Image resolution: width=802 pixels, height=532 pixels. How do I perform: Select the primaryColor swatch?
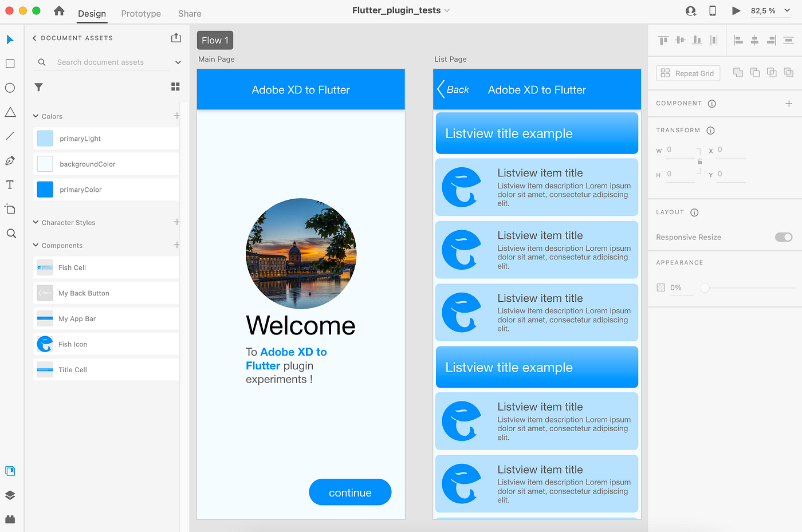click(x=45, y=189)
